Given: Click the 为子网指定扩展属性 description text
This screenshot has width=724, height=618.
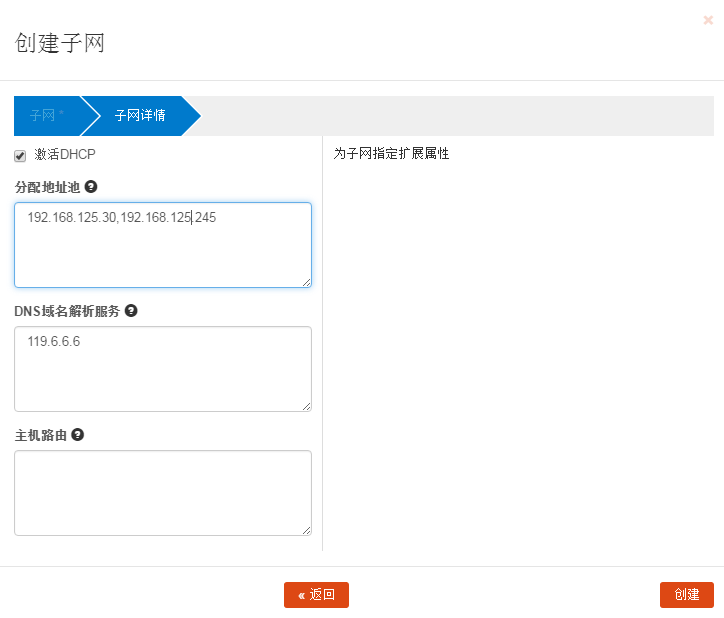Looking at the screenshot, I should [x=391, y=155].
